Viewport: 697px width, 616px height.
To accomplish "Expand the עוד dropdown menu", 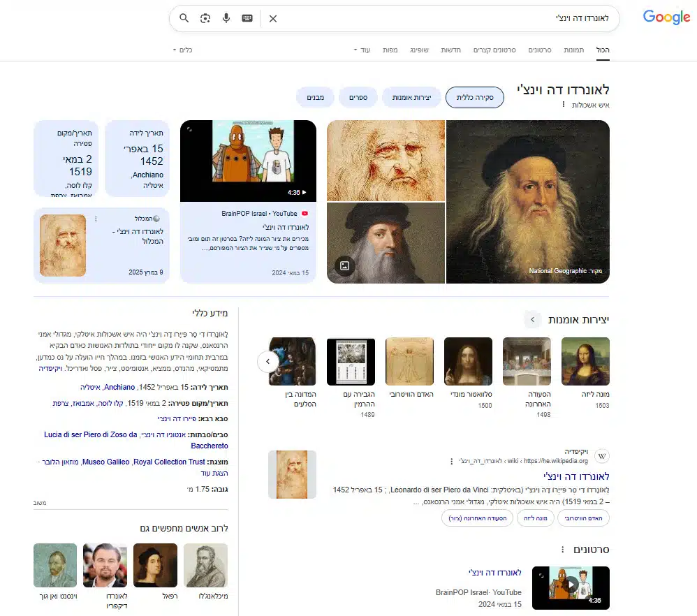I will [362, 50].
